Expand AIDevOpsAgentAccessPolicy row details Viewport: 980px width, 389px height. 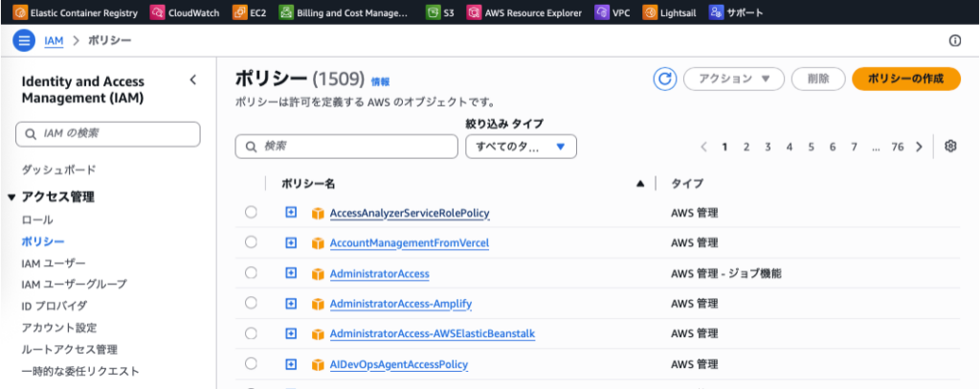[291, 363]
